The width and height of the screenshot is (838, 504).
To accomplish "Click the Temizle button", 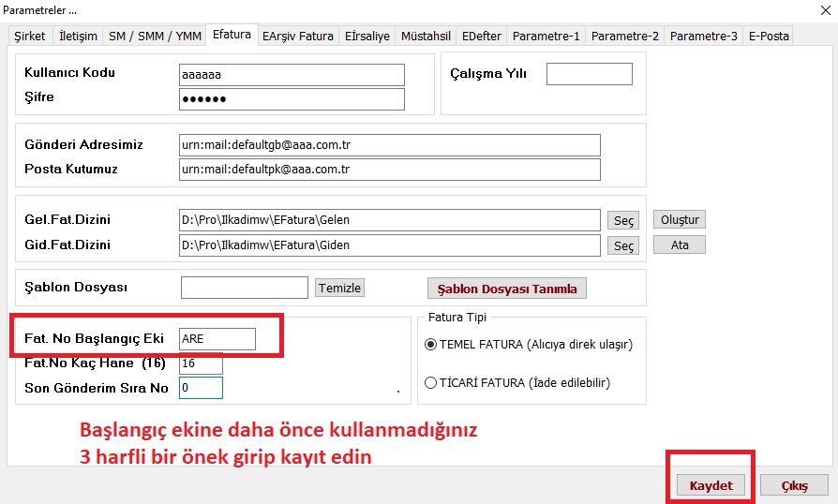I will point(339,288).
